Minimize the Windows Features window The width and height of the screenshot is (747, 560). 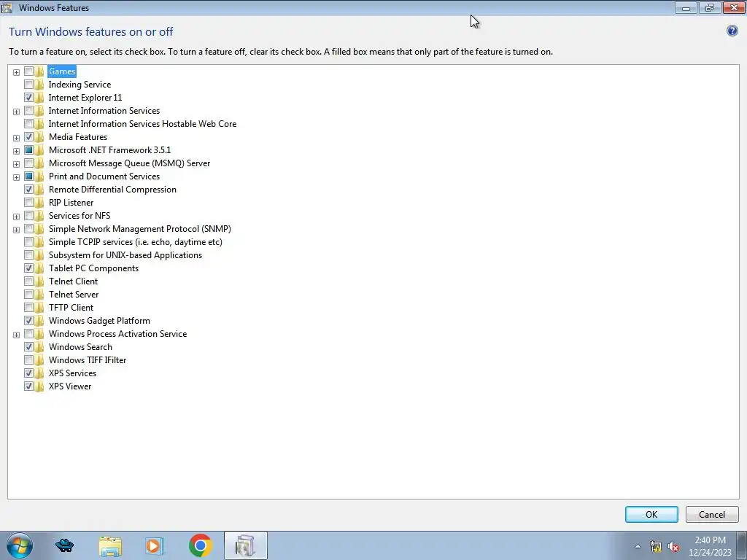point(686,7)
